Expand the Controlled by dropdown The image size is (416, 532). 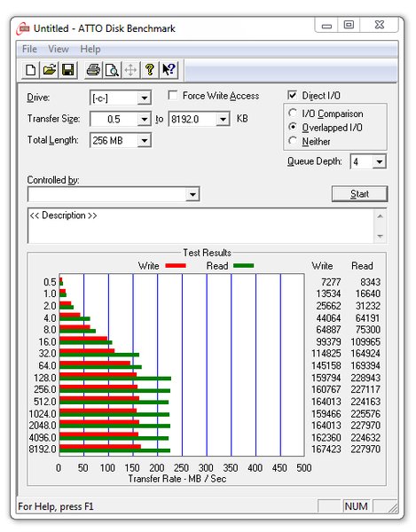[x=192, y=194]
